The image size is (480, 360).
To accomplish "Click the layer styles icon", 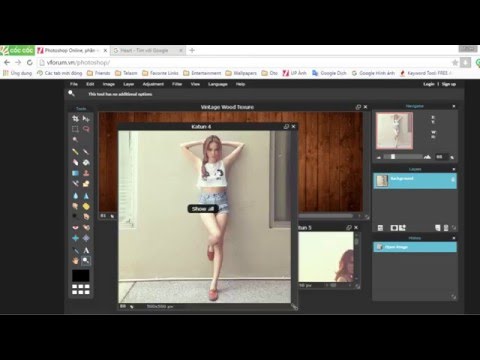I will 403,228.
